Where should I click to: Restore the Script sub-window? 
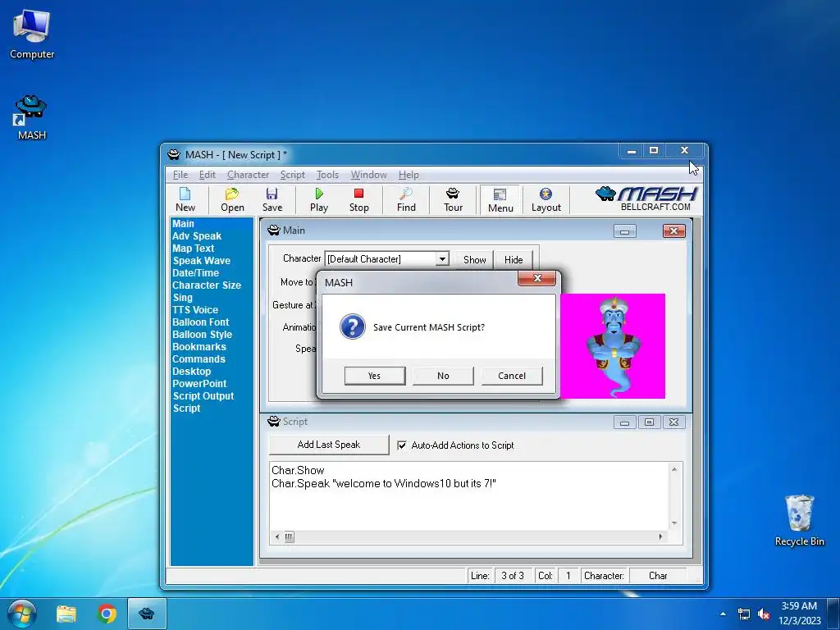coord(649,422)
